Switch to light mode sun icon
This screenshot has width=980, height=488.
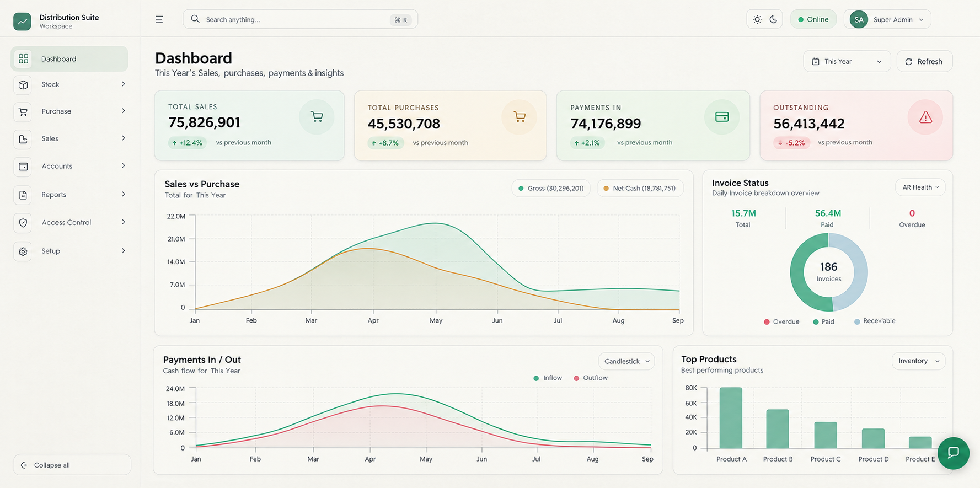point(757,19)
